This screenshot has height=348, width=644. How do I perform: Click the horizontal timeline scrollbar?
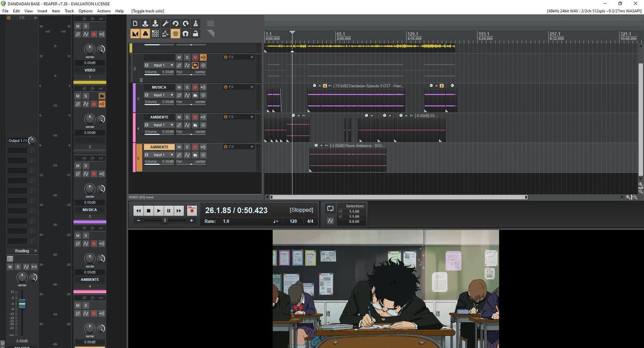pos(399,197)
